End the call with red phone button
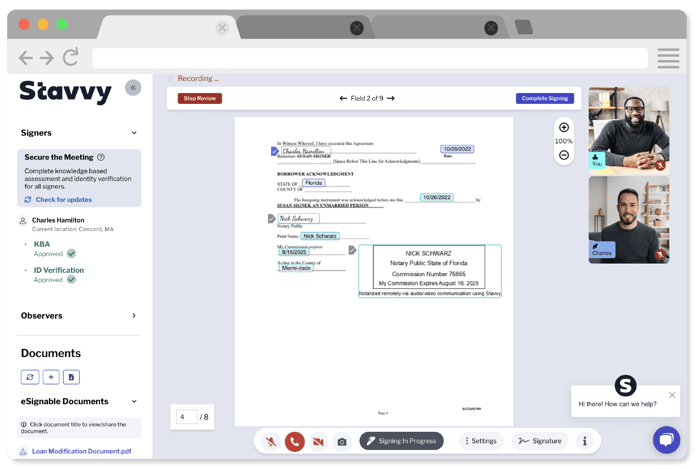 (294, 441)
